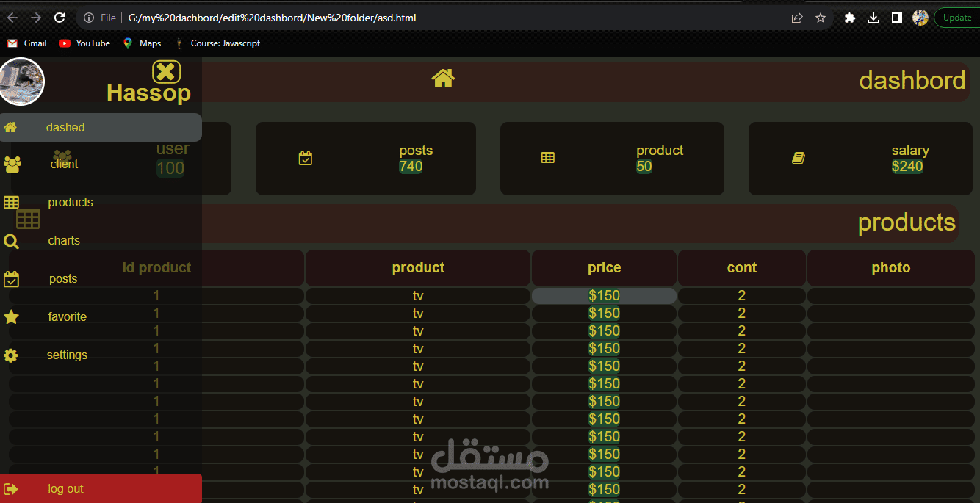Open the YouTube bookmark
Screen dimensions: 980x503
click(x=84, y=43)
